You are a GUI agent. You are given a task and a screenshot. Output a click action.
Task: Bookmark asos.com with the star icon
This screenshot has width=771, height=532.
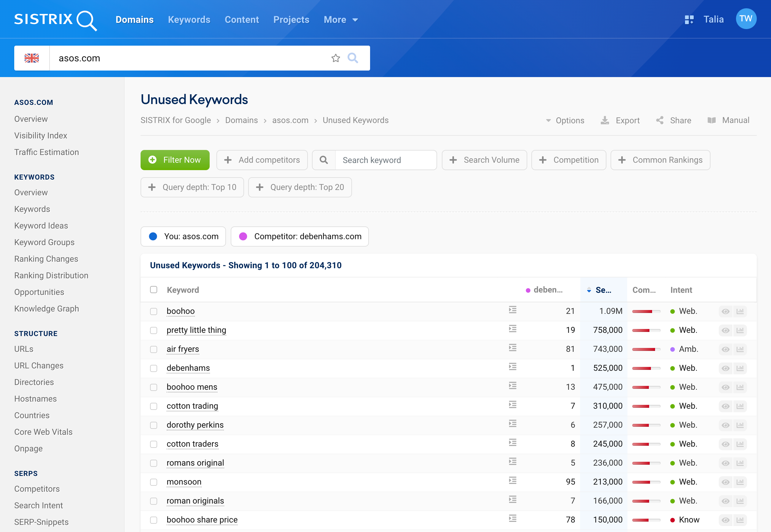click(x=335, y=58)
